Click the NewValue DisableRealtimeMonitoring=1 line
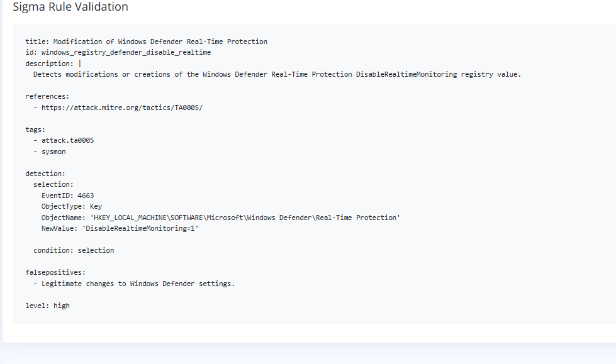The width and height of the screenshot is (616, 364). (x=120, y=228)
